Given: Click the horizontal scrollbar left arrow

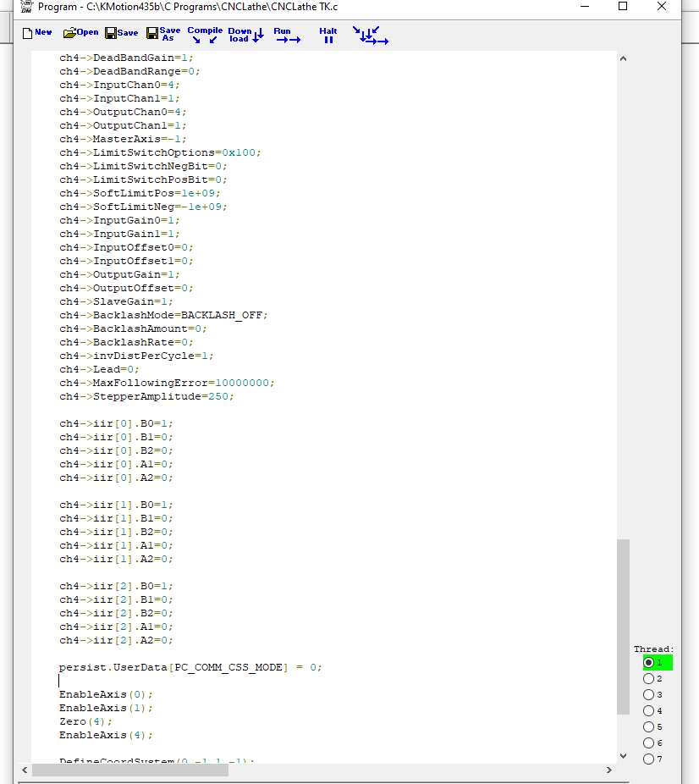Looking at the screenshot, I should pyautogui.click(x=23, y=770).
